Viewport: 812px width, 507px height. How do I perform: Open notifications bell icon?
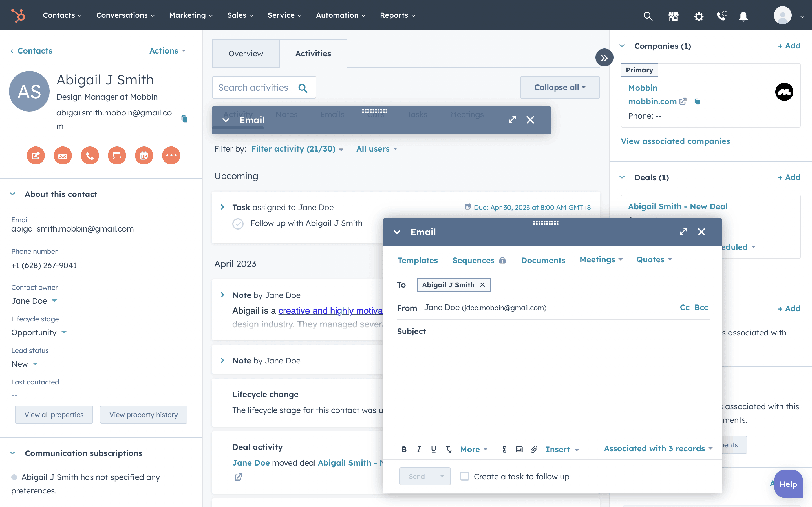(x=743, y=16)
